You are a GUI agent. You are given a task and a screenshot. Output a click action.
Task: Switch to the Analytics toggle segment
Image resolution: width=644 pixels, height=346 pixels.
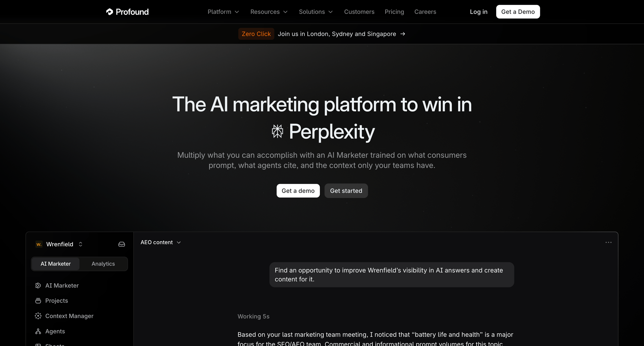pyautogui.click(x=103, y=264)
